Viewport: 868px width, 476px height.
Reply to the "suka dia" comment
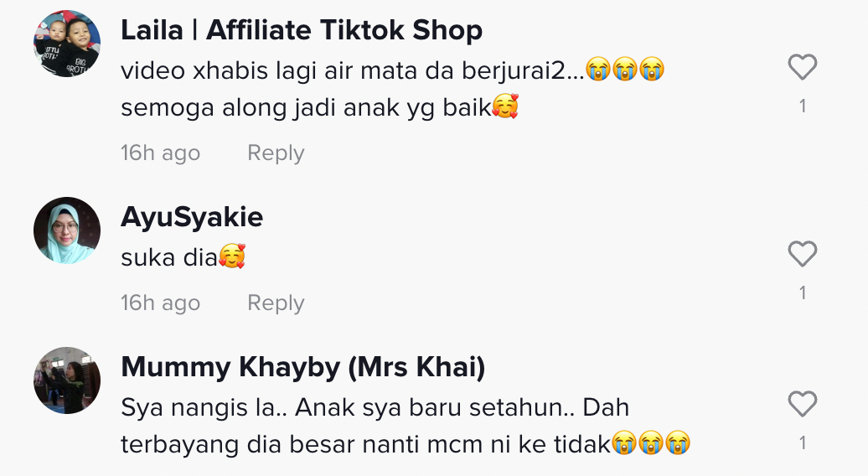pyautogui.click(x=276, y=303)
